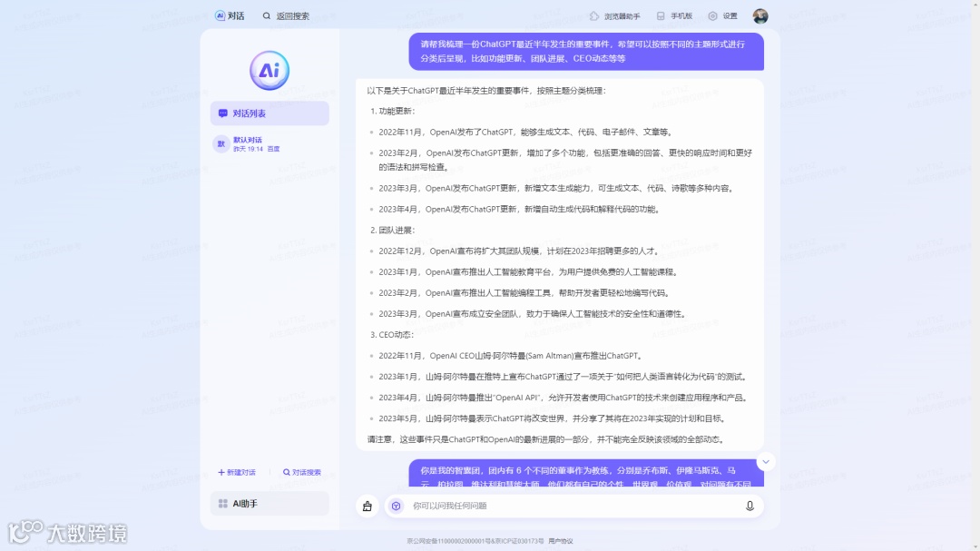Open the 默认对话 conversation
Viewport: 980px width, 551px height.
269,143
